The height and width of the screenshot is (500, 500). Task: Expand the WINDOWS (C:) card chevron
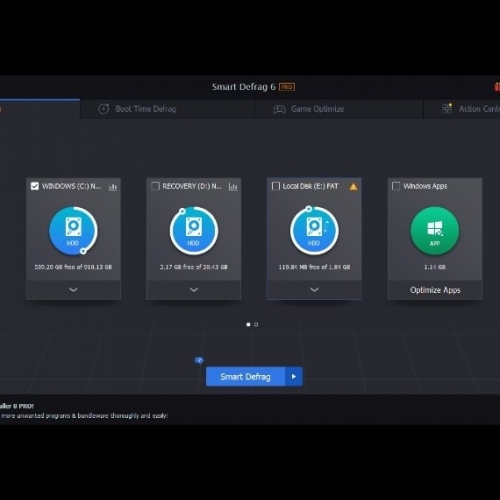[73, 290]
